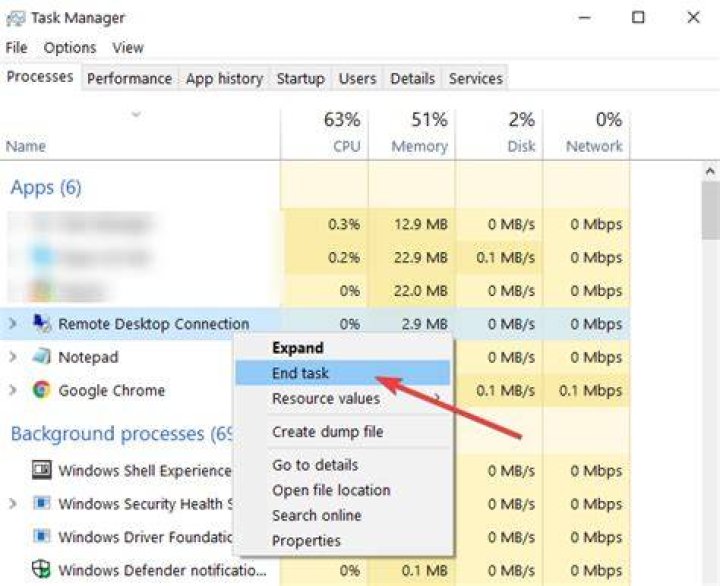Sort by the Memory column header

point(412,133)
